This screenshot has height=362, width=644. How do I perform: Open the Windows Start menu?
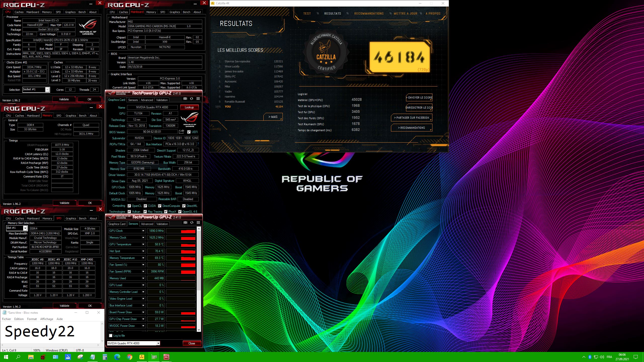(6, 357)
